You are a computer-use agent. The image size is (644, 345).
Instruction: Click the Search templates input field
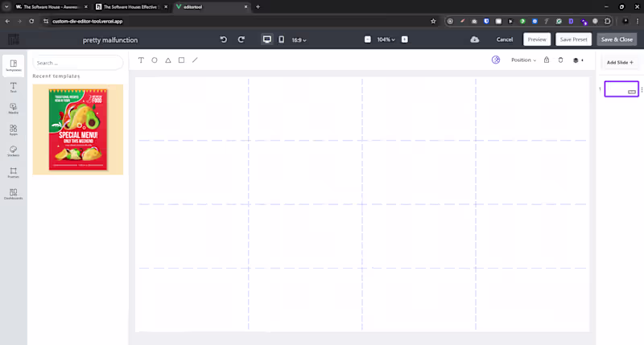click(77, 63)
